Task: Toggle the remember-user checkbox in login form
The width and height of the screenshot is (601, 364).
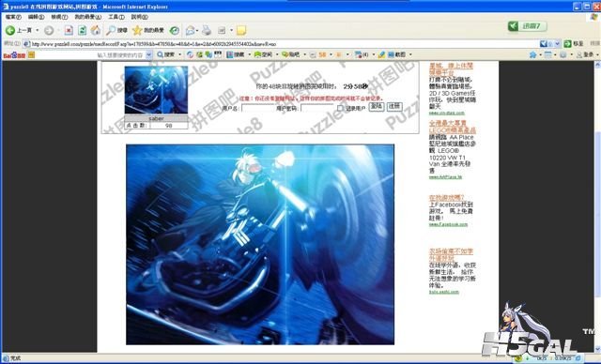Action: click(x=340, y=108)
